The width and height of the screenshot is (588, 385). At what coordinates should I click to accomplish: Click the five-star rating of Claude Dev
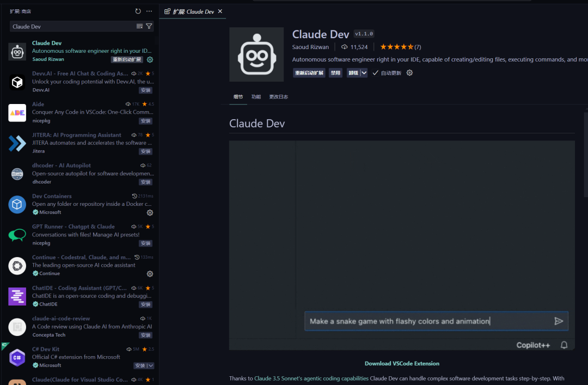tap(397, 47)
